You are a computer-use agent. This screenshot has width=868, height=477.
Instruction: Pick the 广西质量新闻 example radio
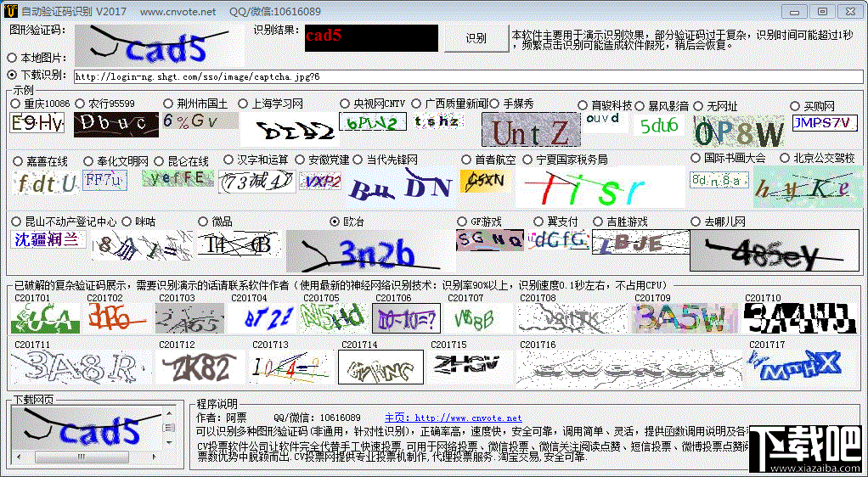tap(416, 104)
